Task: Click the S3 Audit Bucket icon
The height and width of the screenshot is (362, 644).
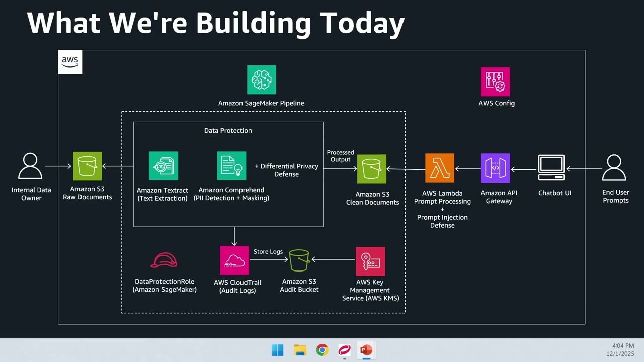Action: [x=299, y=260]
